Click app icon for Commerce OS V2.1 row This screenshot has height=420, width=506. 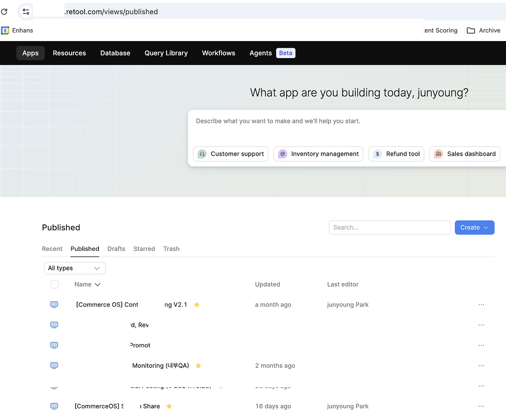pyautogui.click(x=54, y=305)
